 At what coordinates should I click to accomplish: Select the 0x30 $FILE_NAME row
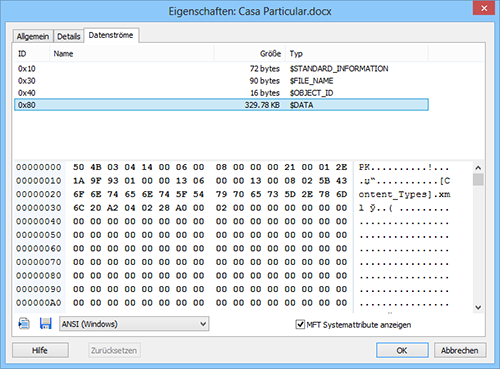point(221,81)
